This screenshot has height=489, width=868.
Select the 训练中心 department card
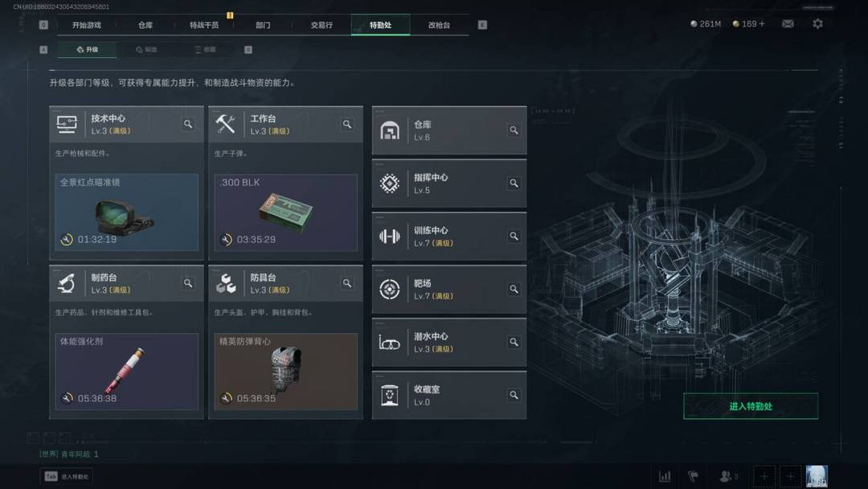point(449,236)
